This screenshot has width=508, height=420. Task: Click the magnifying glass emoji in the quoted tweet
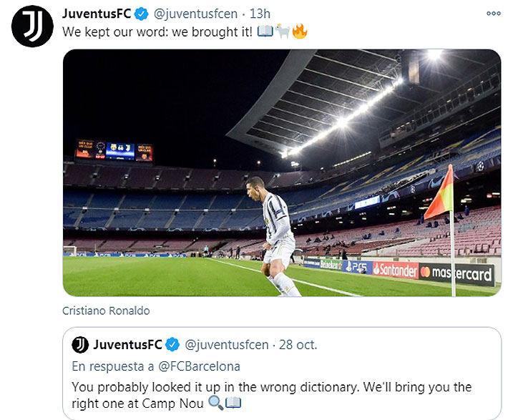[x=218, y=404]
